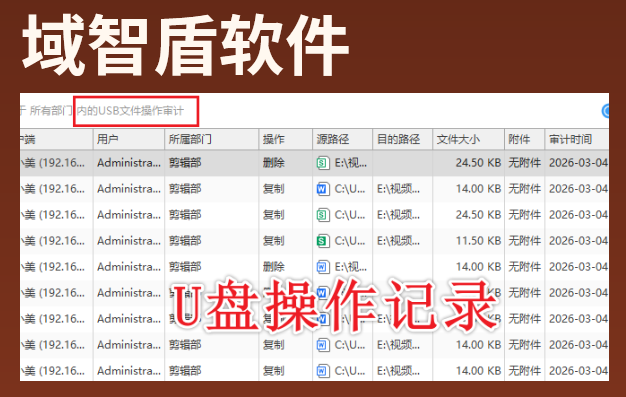Screen dimensions: 626x397
Task: Click the E:\视频... destination in the 复制 24.50 KB row
Action: (398, 215)
